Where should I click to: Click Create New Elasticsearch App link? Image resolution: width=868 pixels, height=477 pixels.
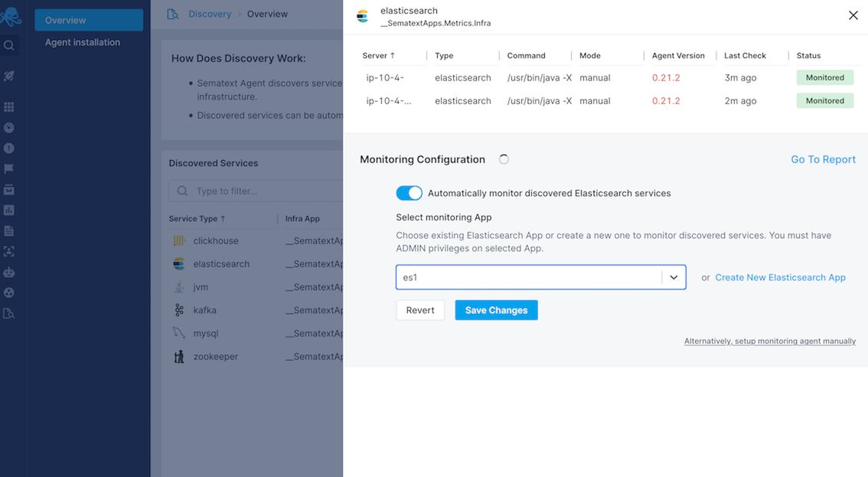point(780,277)
